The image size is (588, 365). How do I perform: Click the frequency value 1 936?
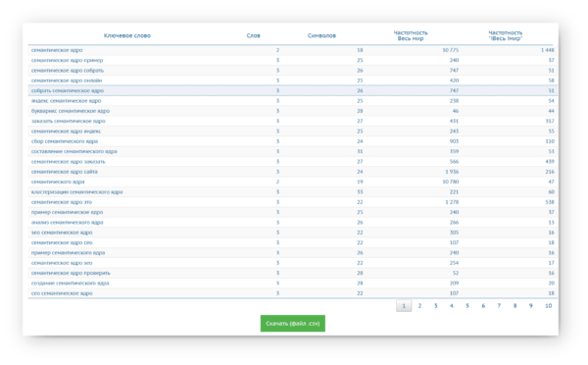(x=452, y=172)
